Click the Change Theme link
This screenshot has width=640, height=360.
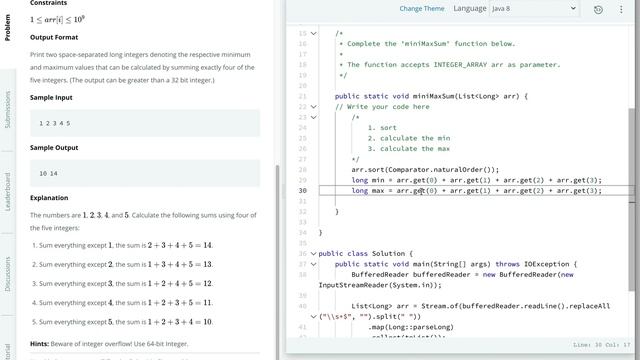tap(422, 9)
